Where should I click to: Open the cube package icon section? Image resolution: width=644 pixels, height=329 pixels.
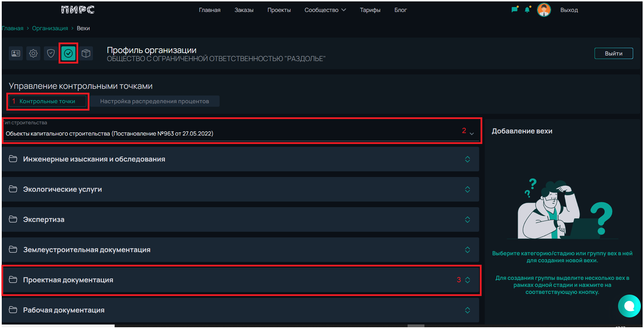pos(86,53)
